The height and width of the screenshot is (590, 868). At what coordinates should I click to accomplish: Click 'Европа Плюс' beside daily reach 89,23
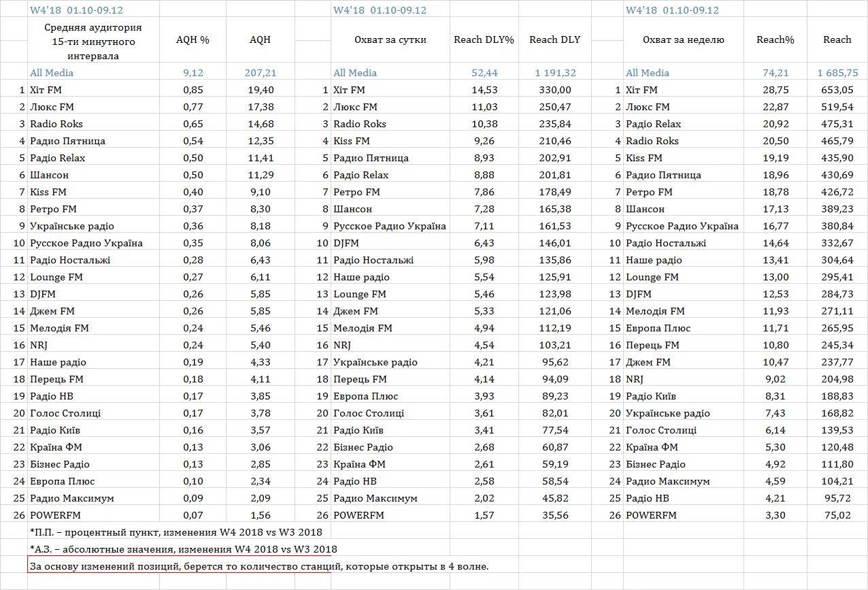[366, 396]
